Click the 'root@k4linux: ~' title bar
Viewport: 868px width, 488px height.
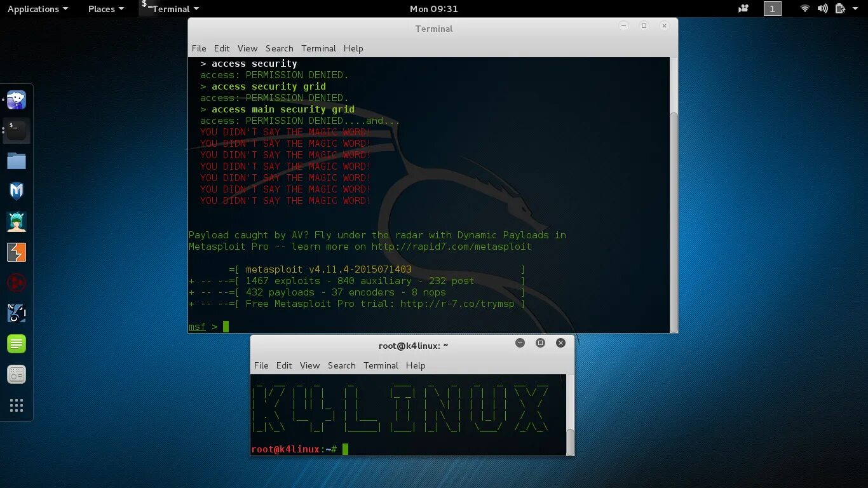pyautogui.click(x=414, y=346)
